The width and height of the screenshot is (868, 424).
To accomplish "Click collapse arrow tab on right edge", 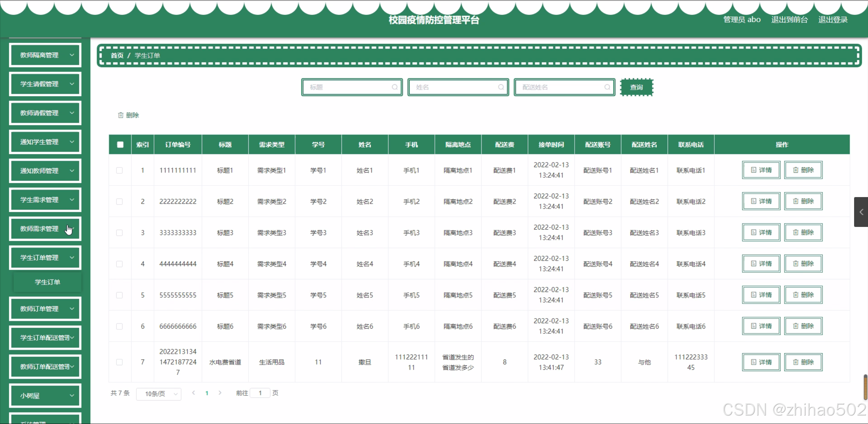I will (861, 212).
